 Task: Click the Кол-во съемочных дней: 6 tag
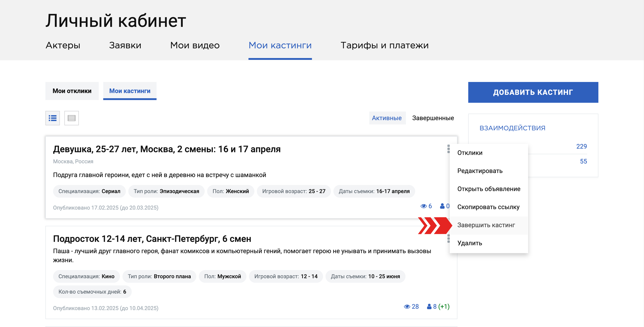(92, 292)
